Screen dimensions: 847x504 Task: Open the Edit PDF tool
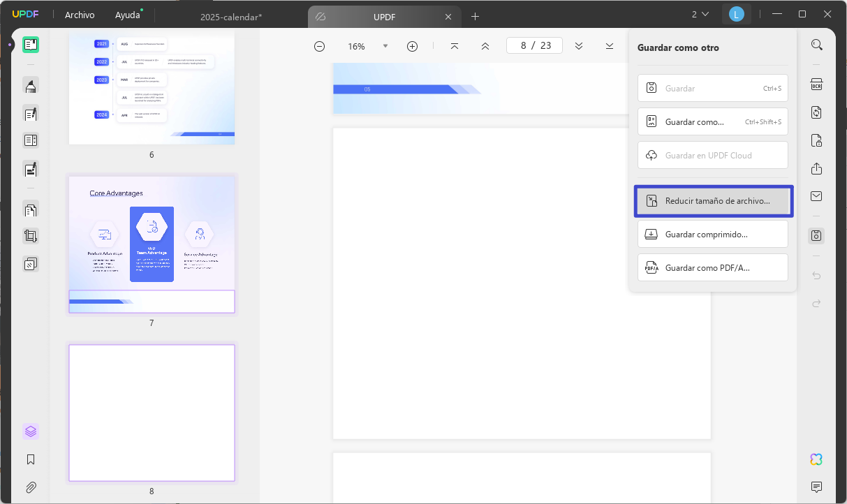31,113
